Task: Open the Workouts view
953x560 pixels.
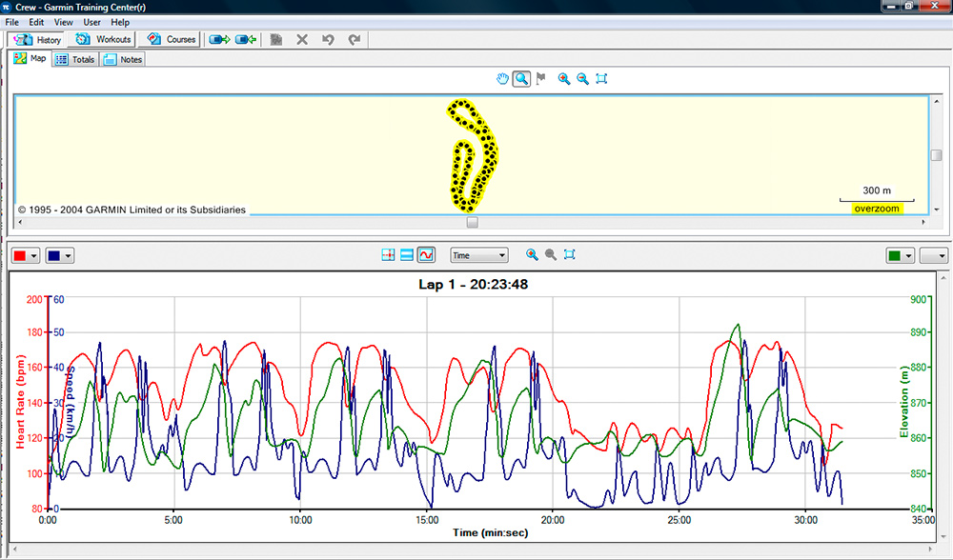Action: coord(103,39)
